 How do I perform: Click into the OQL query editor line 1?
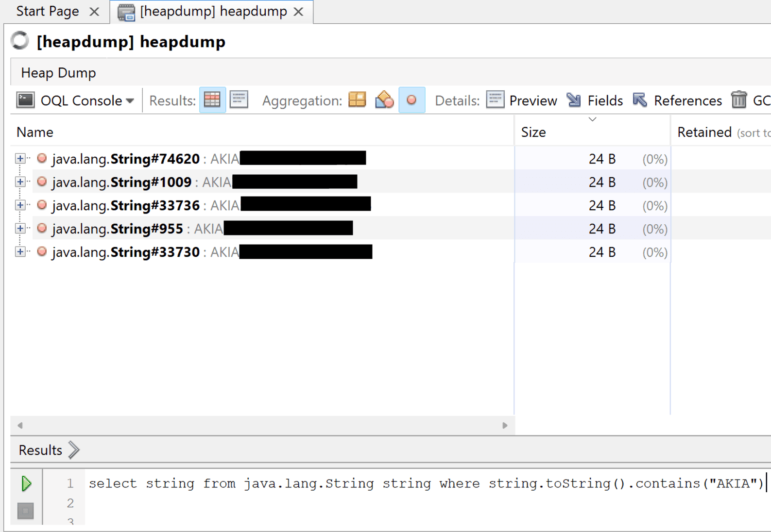pyautogui.click(x=427, y=483)
